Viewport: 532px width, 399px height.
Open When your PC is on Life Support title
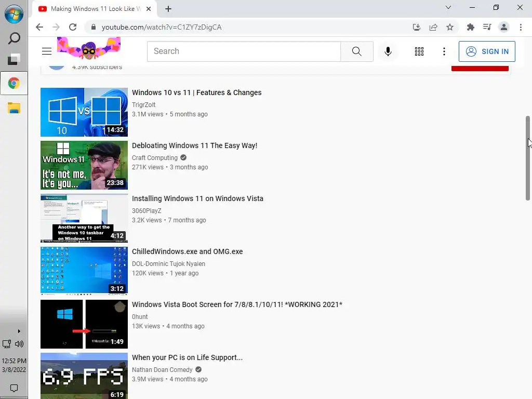tap(187, 357)
